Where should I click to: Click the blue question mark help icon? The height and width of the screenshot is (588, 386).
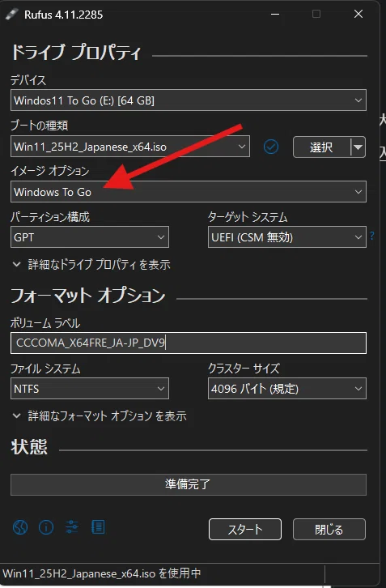[371, 236]
